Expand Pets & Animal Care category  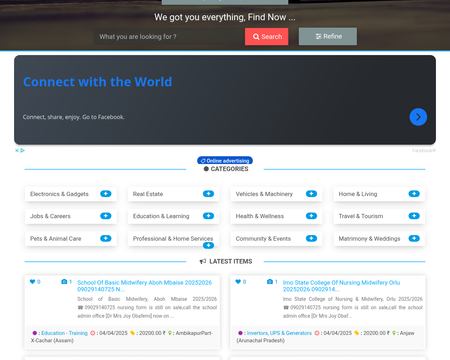coord(106,238)
